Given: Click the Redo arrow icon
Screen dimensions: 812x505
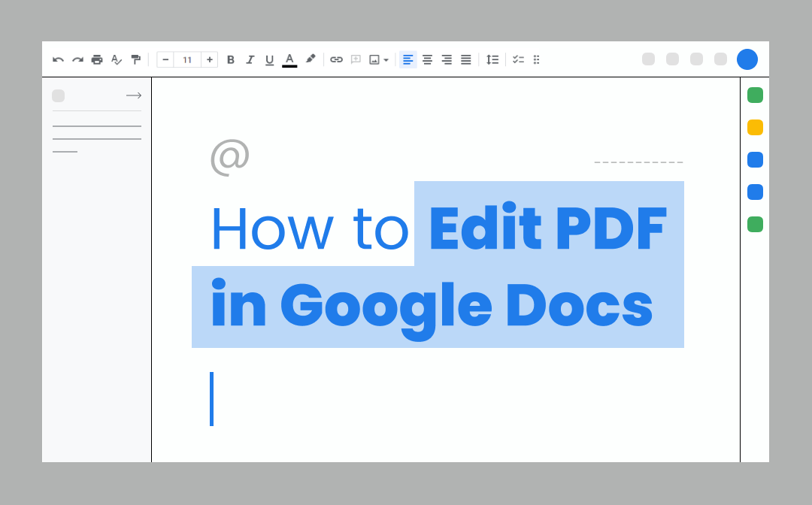Looking at the screenshot, I should [77, 60].
